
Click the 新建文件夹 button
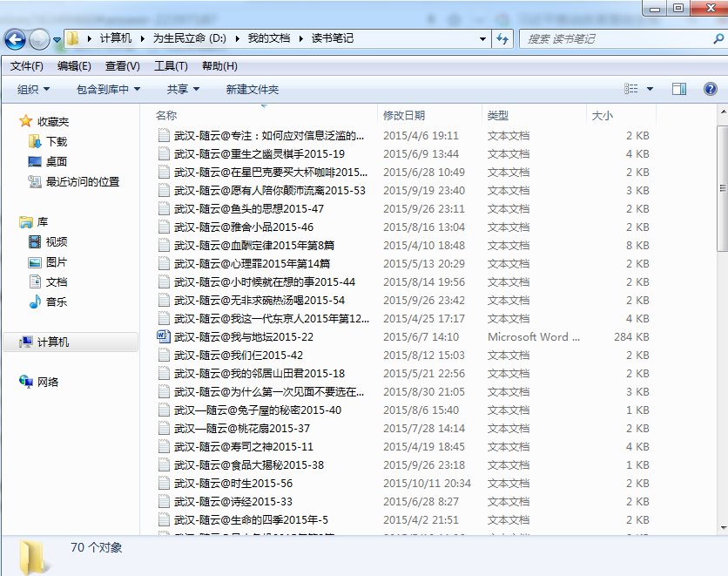pyautogui.click(x=253, y=89)
